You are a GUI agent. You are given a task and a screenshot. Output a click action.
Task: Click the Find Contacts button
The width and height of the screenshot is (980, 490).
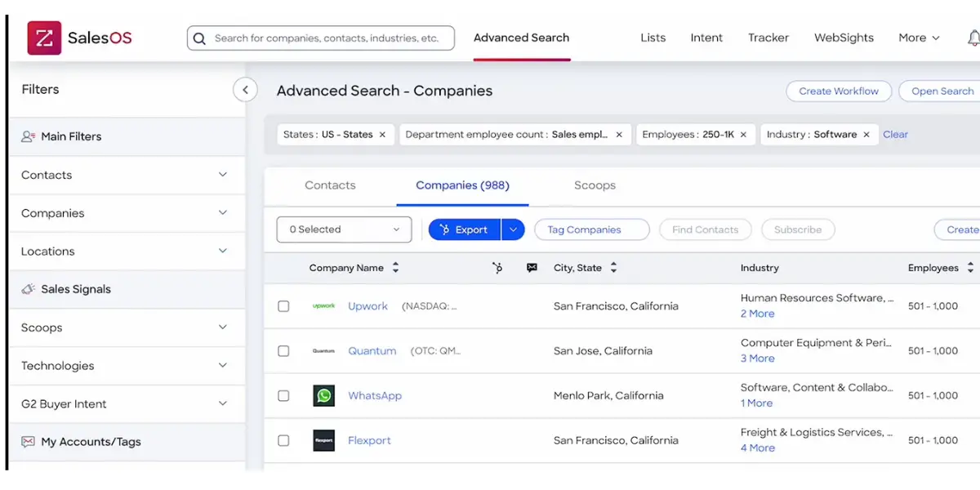(x=706, y=229)
